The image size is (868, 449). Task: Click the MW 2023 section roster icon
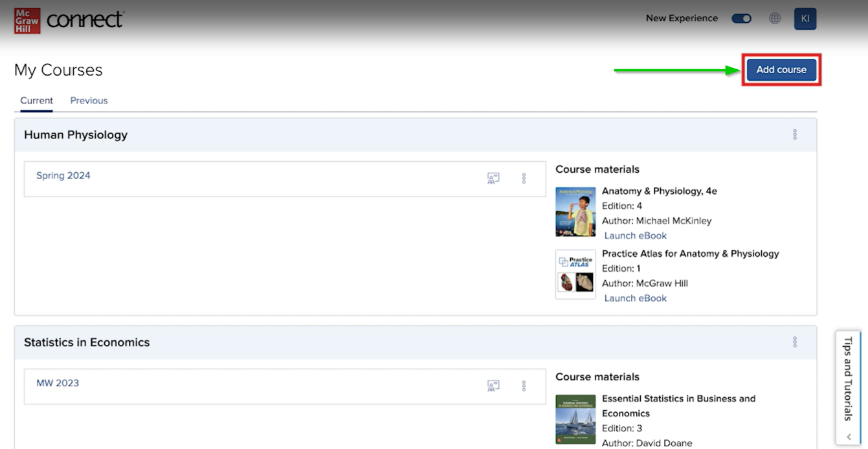tap(493, 386)
